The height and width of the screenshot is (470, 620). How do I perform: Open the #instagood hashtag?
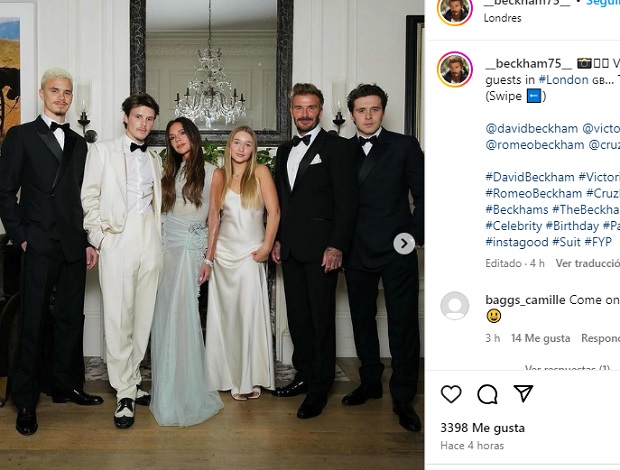(x=516, y=242)
